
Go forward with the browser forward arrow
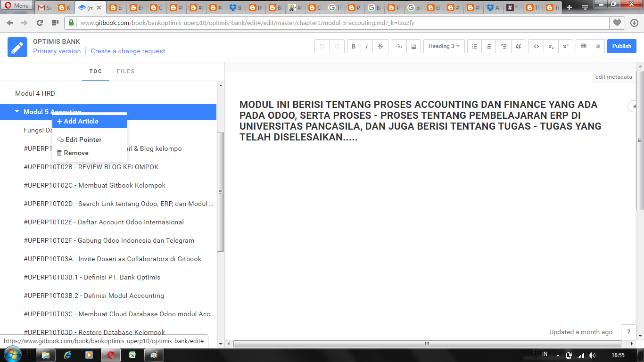click(x=24, y=23)
